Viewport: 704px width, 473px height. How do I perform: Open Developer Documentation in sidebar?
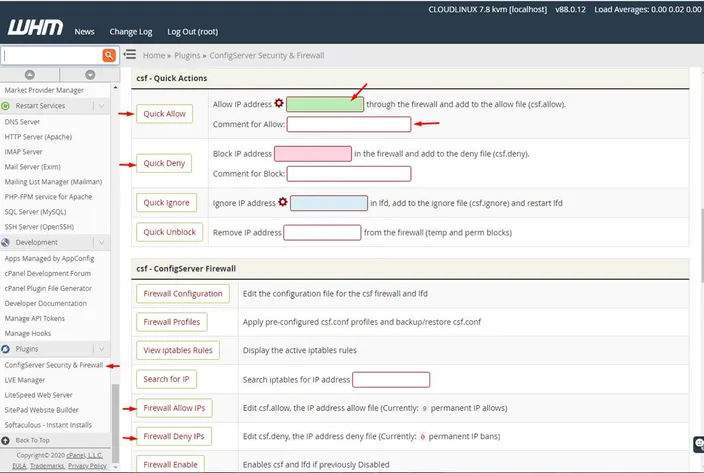click(x=45, y=303)
